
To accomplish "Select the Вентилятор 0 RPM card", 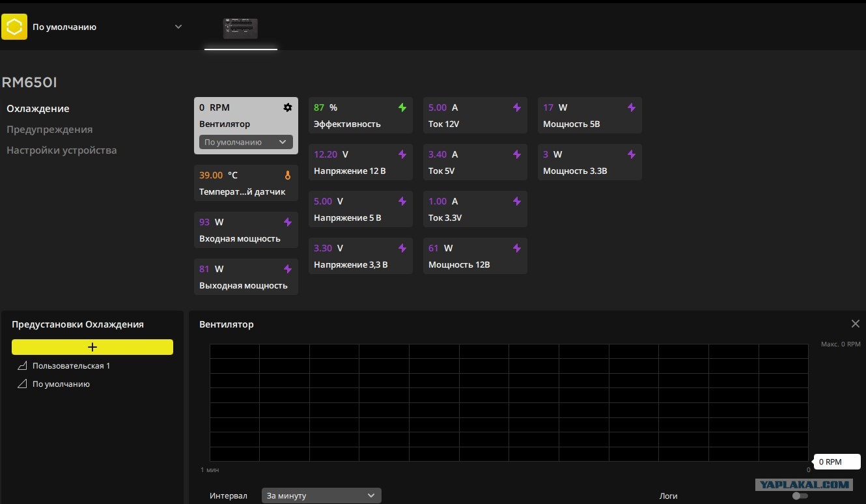I will coord(246,126).
